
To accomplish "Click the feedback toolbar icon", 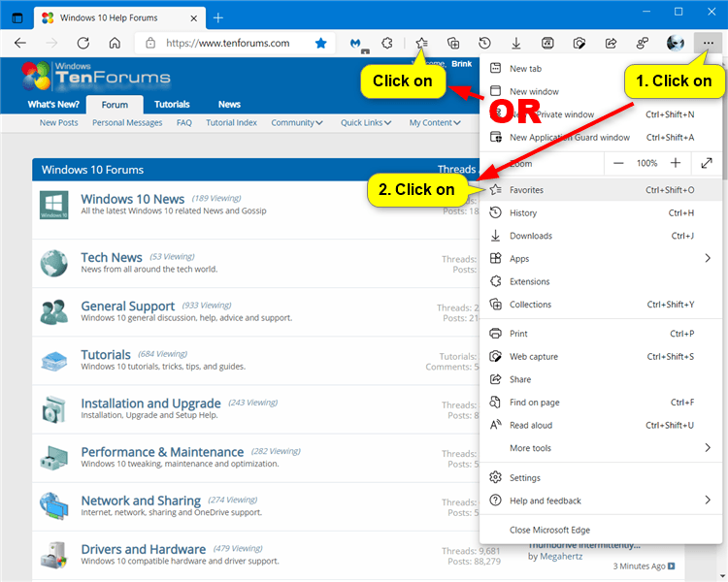I will (643, 43).
